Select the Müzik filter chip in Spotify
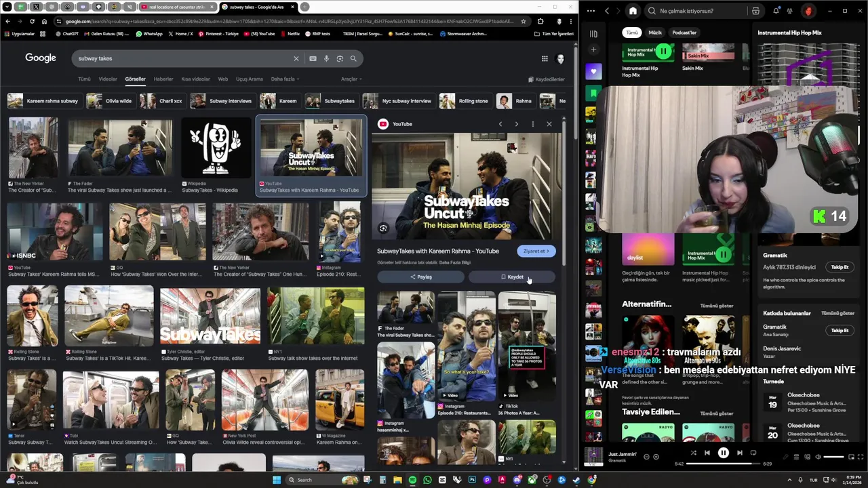 655,33
